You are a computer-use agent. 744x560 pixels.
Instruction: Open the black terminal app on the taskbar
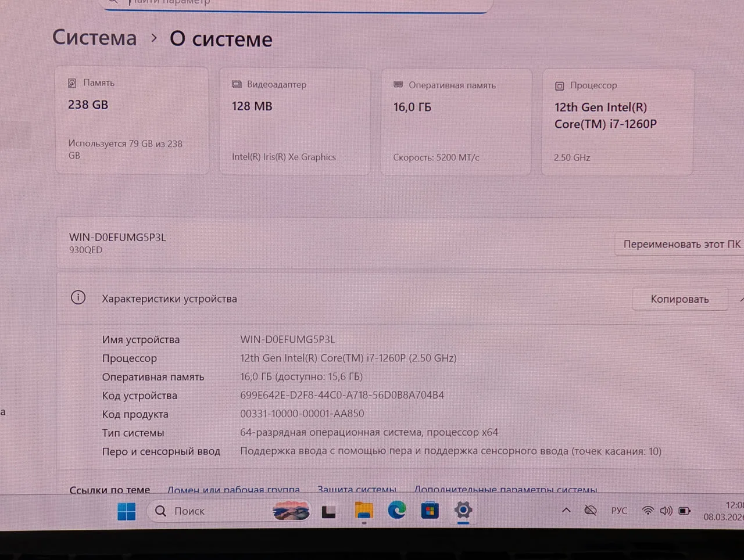click(x=329, y=511)
